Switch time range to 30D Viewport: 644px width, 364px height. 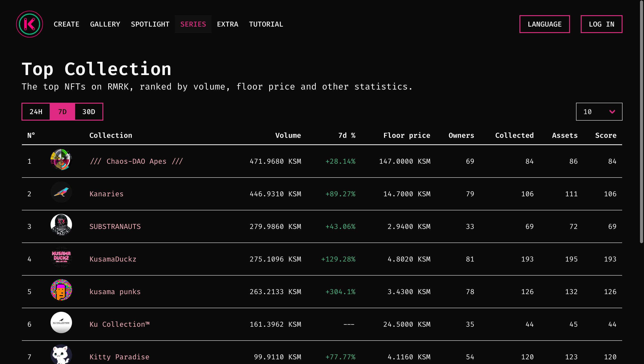pyautogui.click(x=89, y=112)
